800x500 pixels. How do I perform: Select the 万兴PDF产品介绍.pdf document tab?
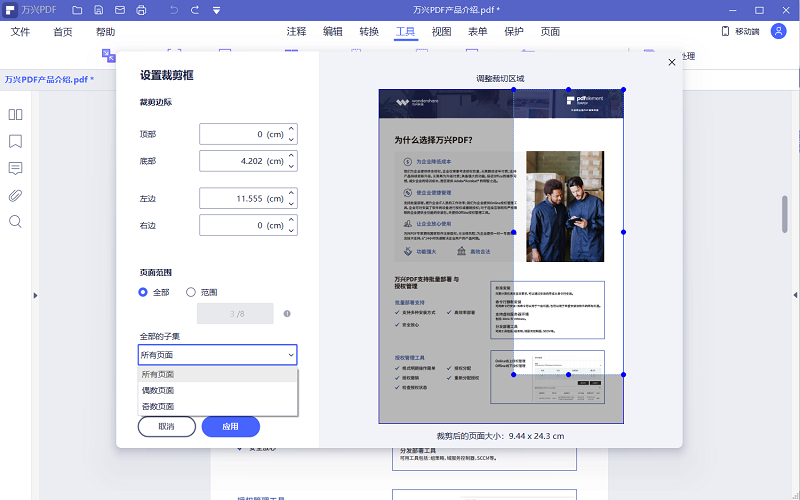pos(49,80)
